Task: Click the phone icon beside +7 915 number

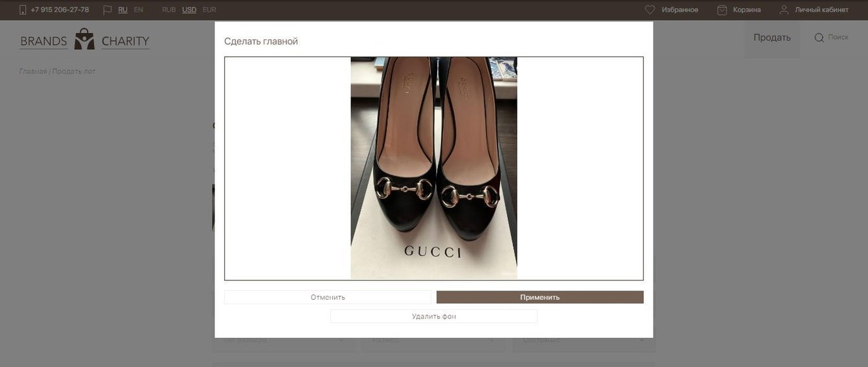Action: tap(23, 10)
